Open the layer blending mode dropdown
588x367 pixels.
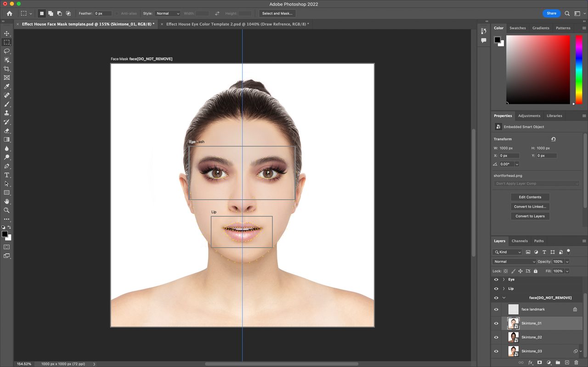514,261
